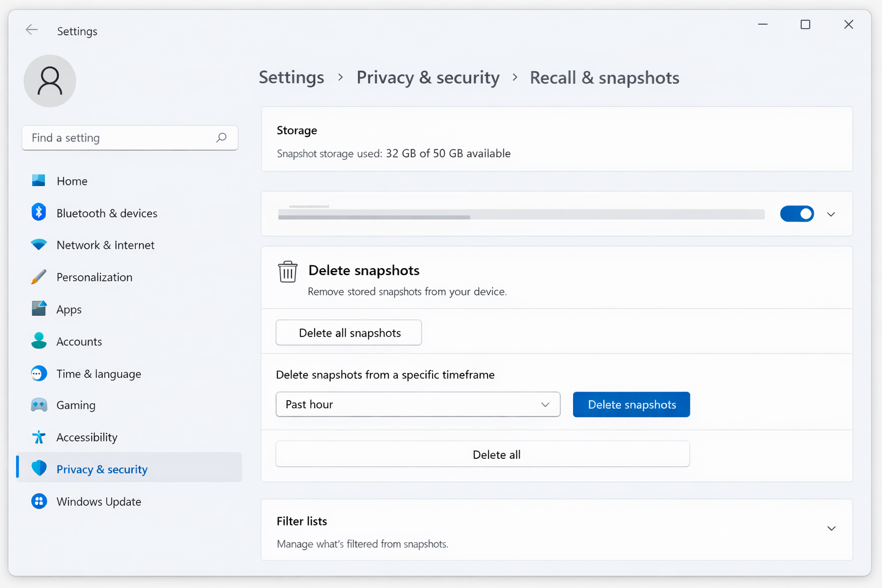Click the Gaming controller icon
The height and width of the screenshot is (588, 882).
pos(38,405)
